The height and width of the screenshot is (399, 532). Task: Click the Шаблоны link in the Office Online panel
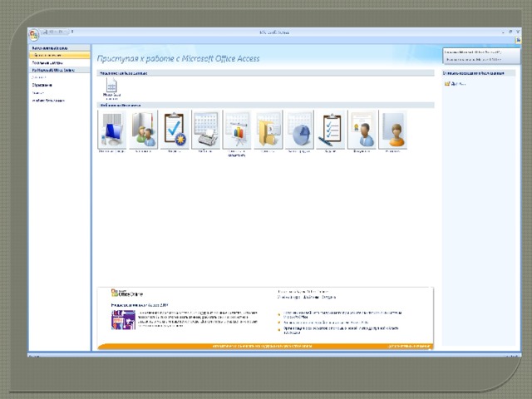(311, 298)
